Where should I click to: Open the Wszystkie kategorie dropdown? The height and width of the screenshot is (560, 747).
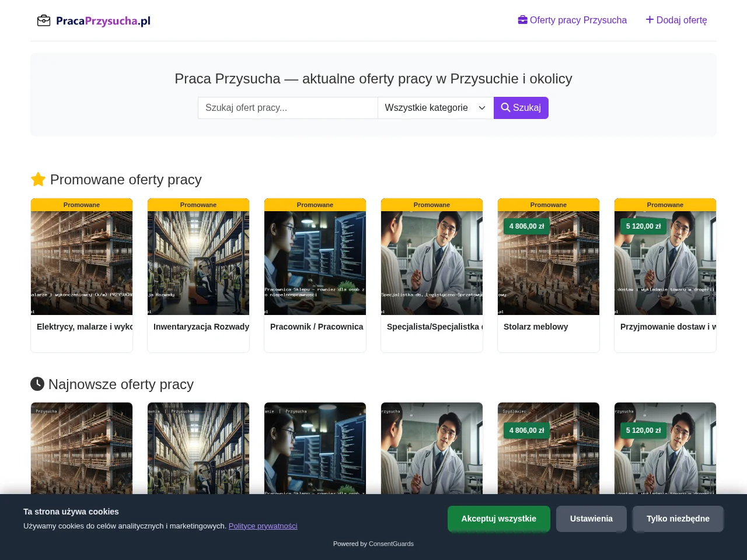coord(435,108)
